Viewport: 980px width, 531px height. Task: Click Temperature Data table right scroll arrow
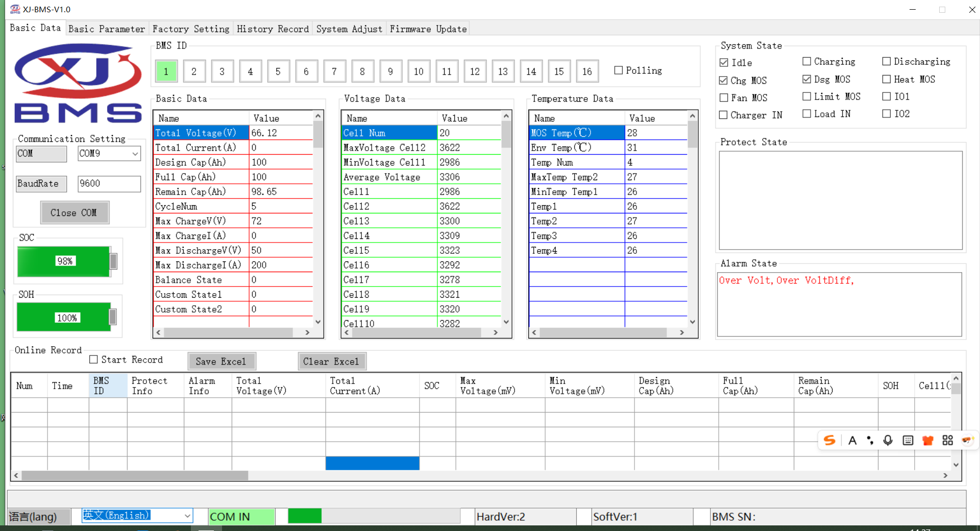click(x=682, y=332)
